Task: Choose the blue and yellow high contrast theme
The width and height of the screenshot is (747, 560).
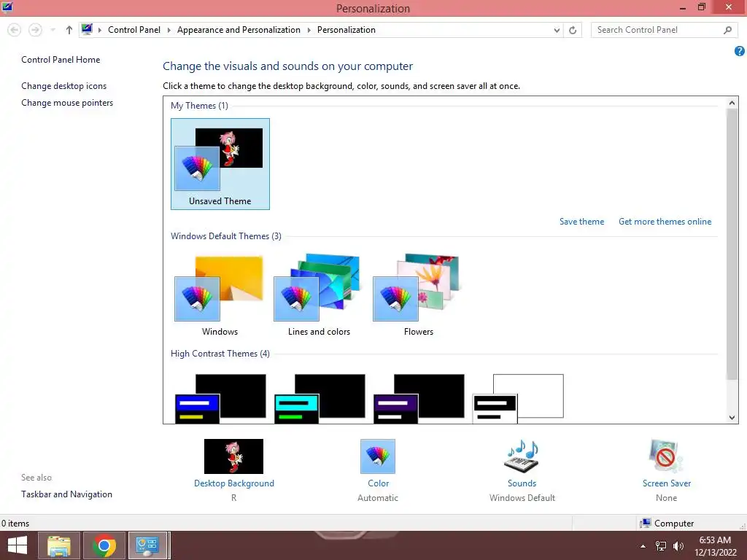Action: (220, 399)
